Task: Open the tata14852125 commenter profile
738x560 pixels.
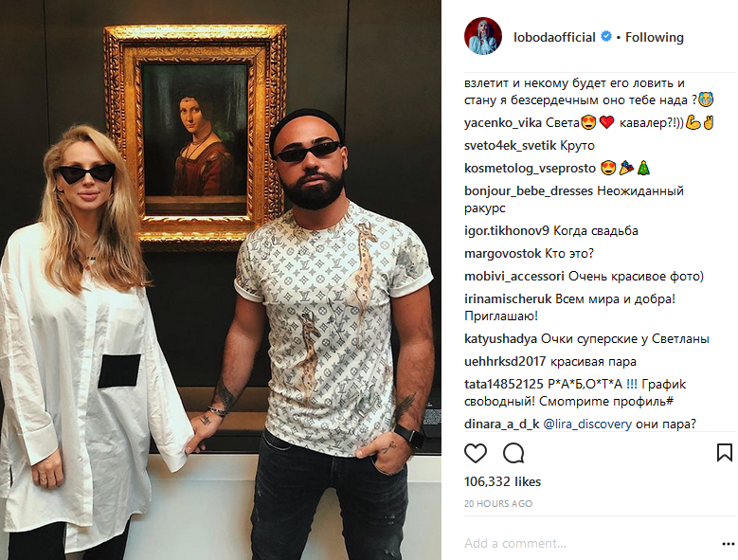Action: 504,385
